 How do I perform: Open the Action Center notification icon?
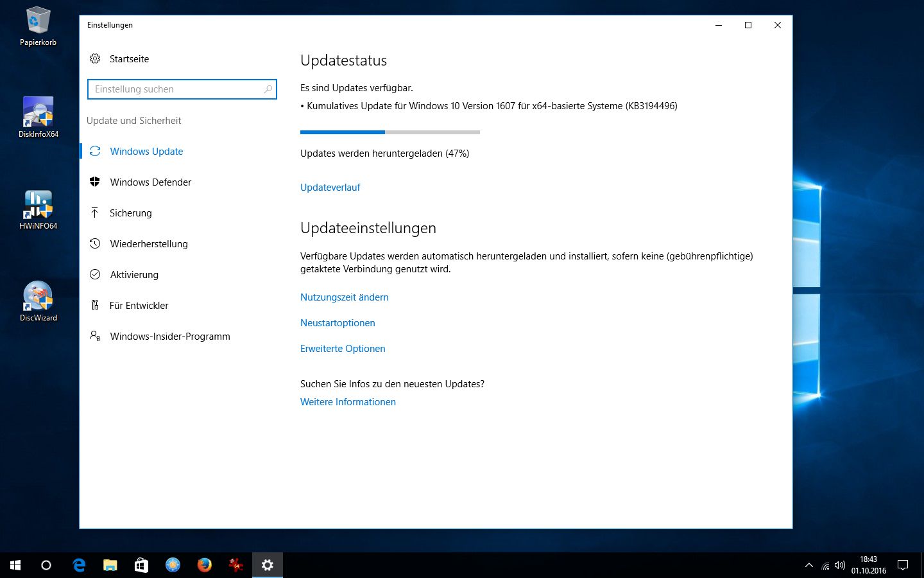[903, 565]
